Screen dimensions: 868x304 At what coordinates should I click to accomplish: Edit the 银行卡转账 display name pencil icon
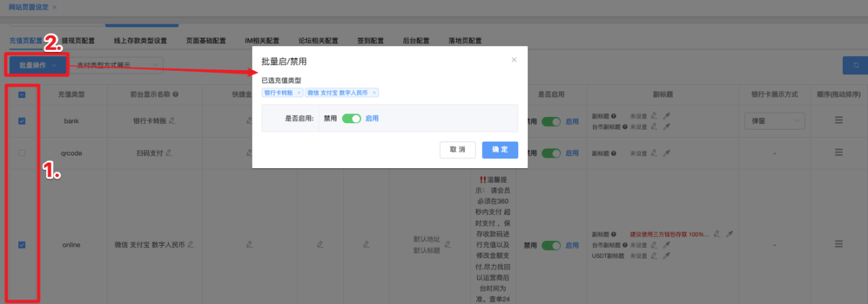(x=172, y=121)
